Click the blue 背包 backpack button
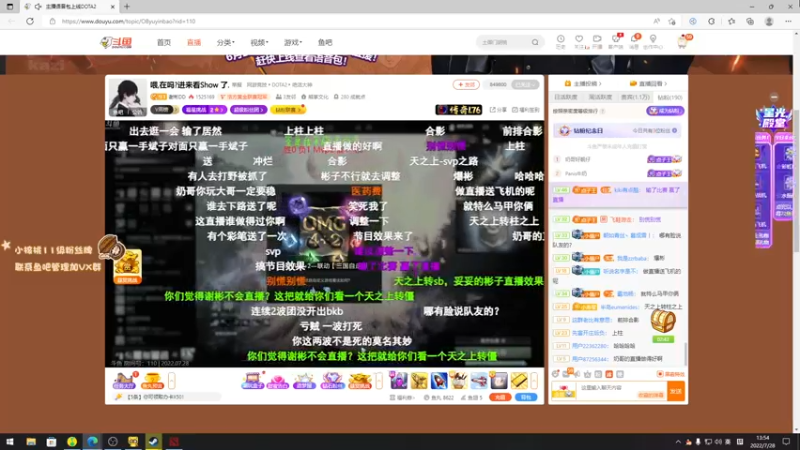 point(526,397)
